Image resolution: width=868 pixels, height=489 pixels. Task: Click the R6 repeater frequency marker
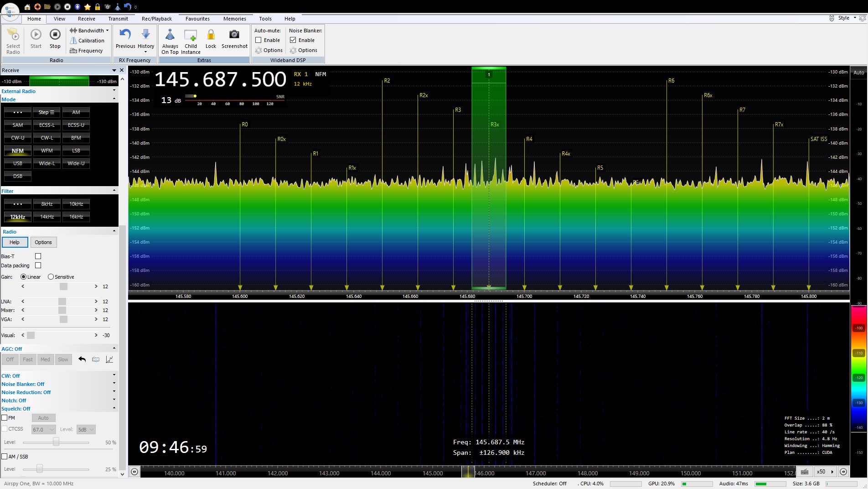pos(671,81)
